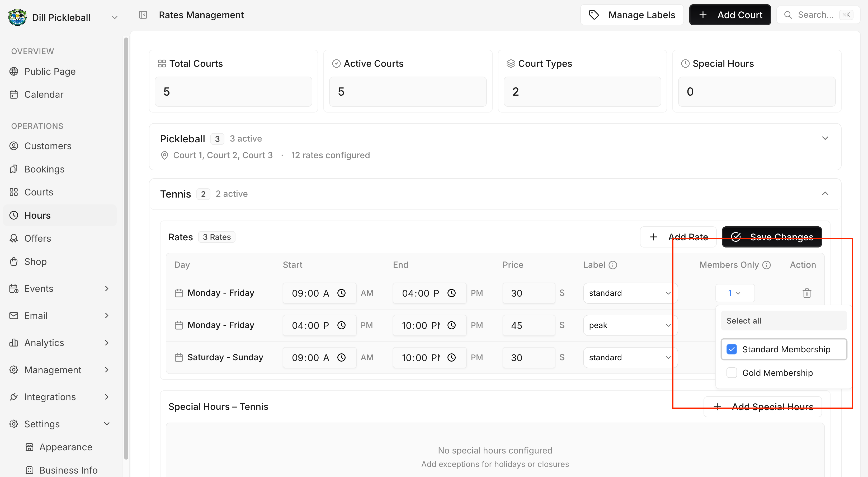Click the Pickleball location pin icon
The width and height of the screenshot is (868, 477).
coord(164,155)
